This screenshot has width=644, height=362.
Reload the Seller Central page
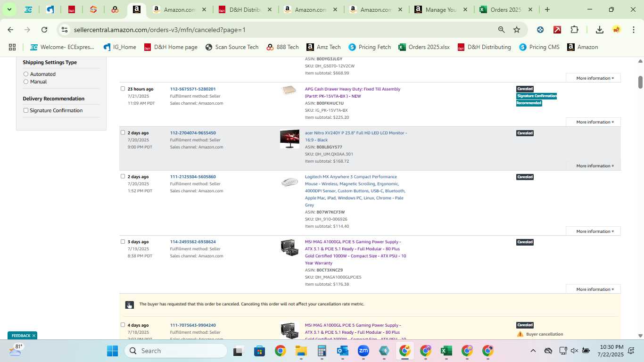44,30
